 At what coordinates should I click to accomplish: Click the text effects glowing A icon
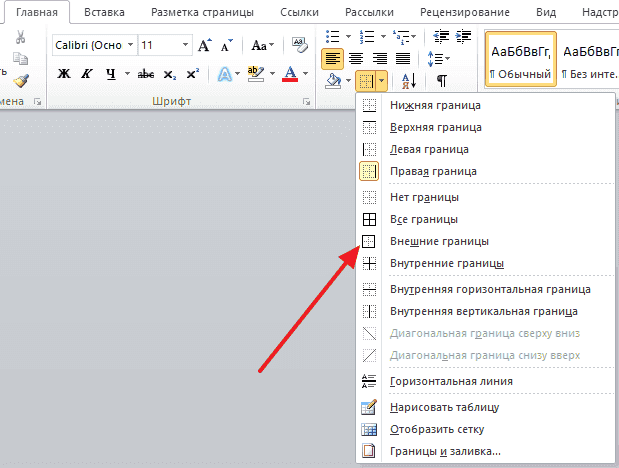coord(225,74)
